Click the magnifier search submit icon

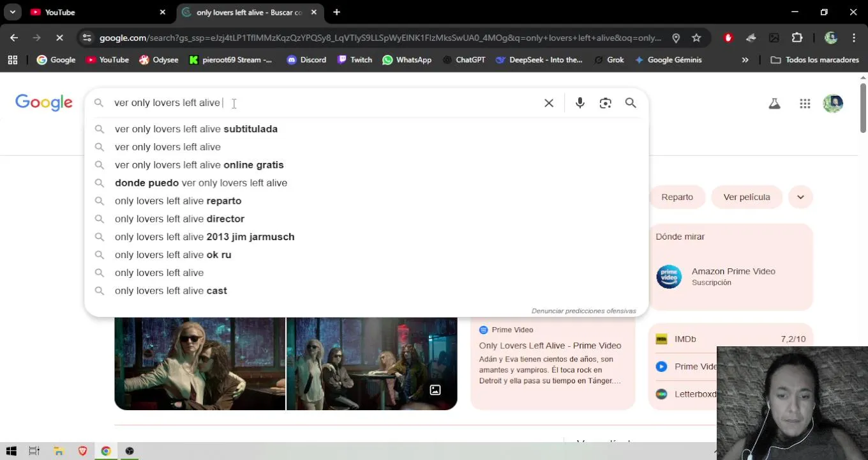click(x=631, y=103)
